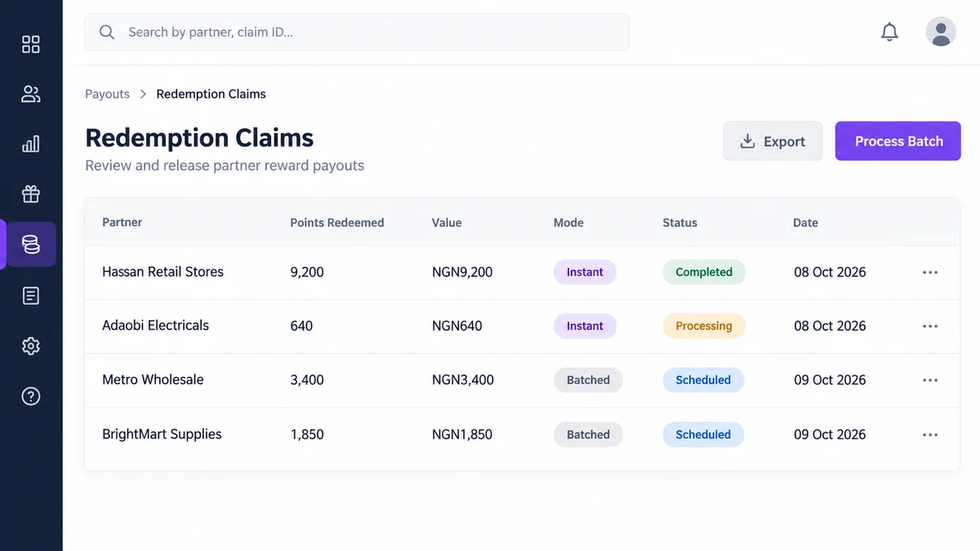
Task: Select the payouts database icon in sidebar
Action: click(31, 245)
